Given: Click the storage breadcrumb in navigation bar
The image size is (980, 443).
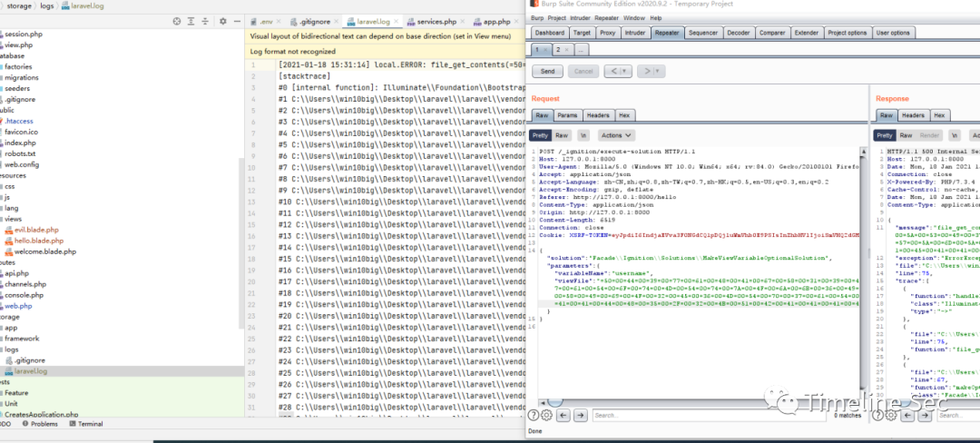Looking at the screenshot, I should click(x=19, y=5).
